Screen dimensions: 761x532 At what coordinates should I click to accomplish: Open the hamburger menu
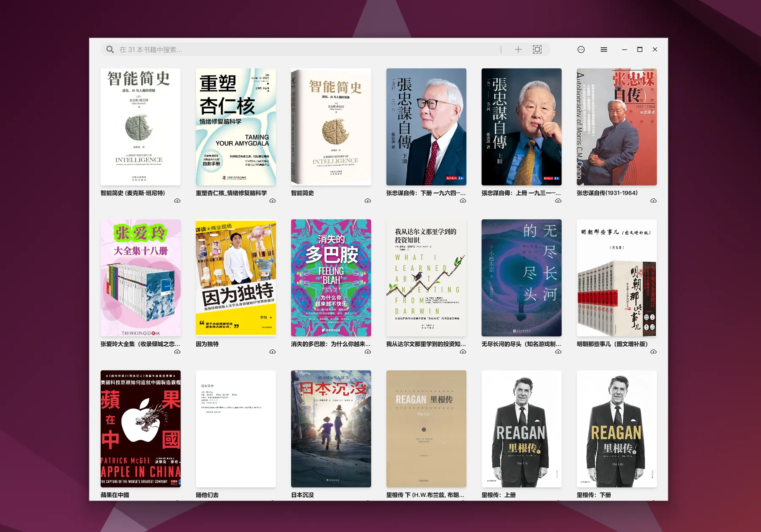(604, 49)
